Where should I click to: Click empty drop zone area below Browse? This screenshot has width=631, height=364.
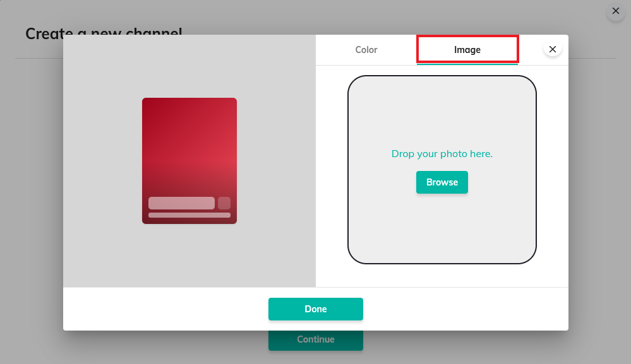[442, 227]
